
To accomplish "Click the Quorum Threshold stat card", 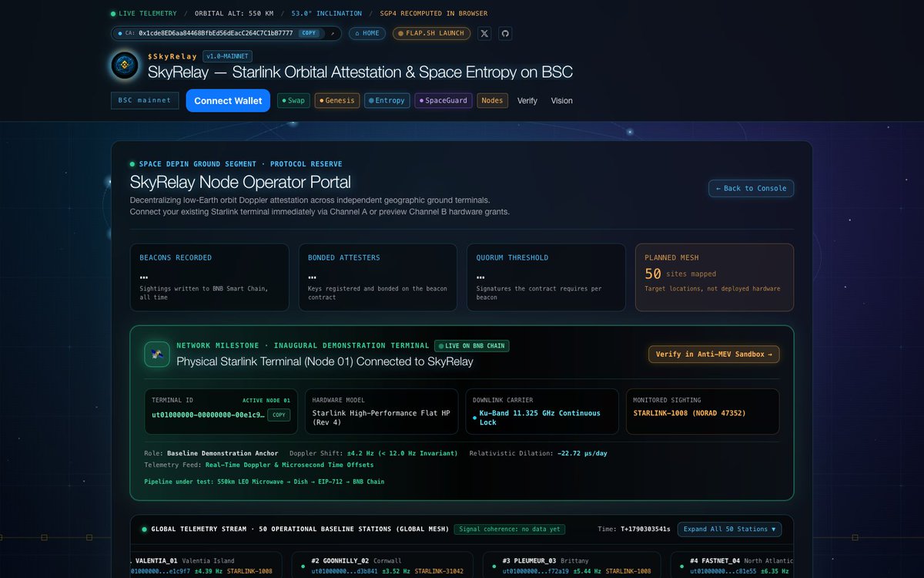I will tap(546, 277).
